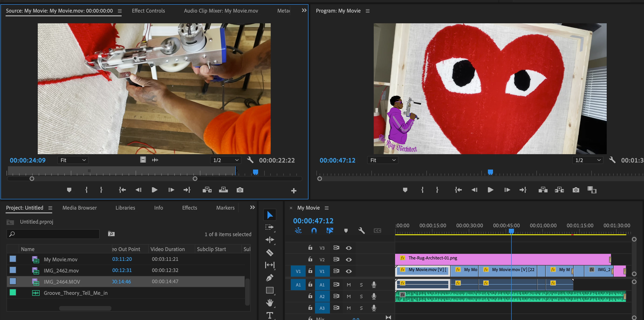Select the Ripple Edit tool
644x320 pixels.
pos(270,240)
